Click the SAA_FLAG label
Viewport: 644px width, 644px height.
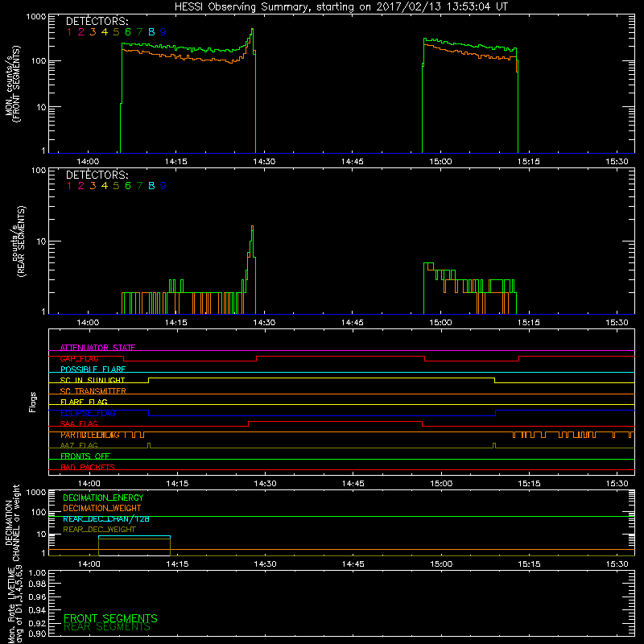[x=79, y=423]
